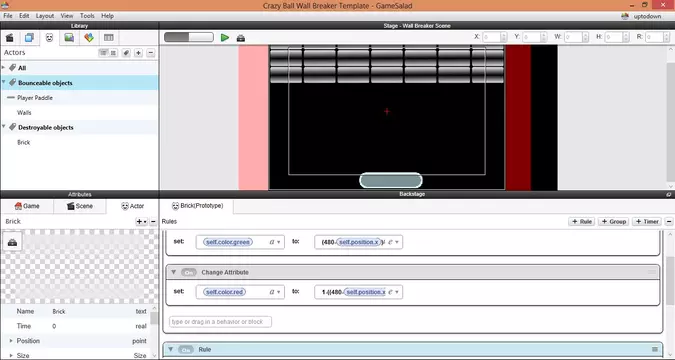Viewport: 675px width, 360px height.
Task: Click the green Play preview button
Action: 225,37
